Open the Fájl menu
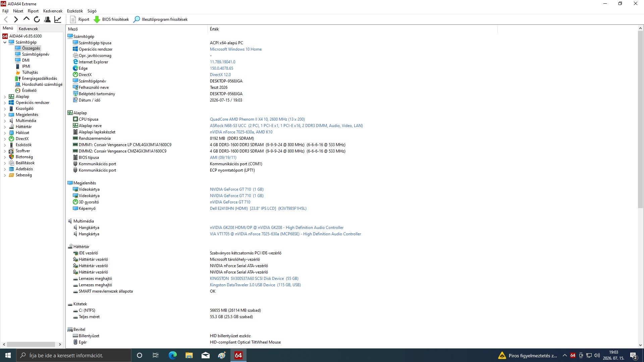 (x=5, y=11)
